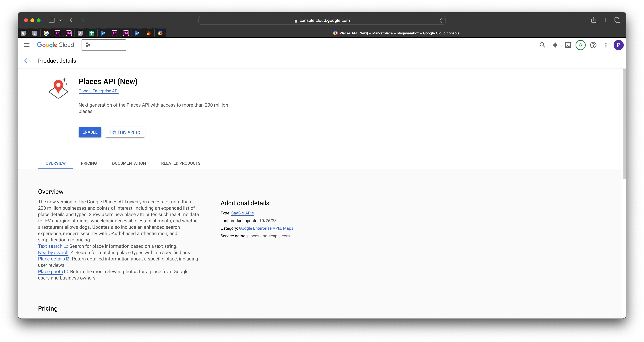
Task: Switch to the gray A favicon tab
Action: pyautogui.click(x=80, y=33)
